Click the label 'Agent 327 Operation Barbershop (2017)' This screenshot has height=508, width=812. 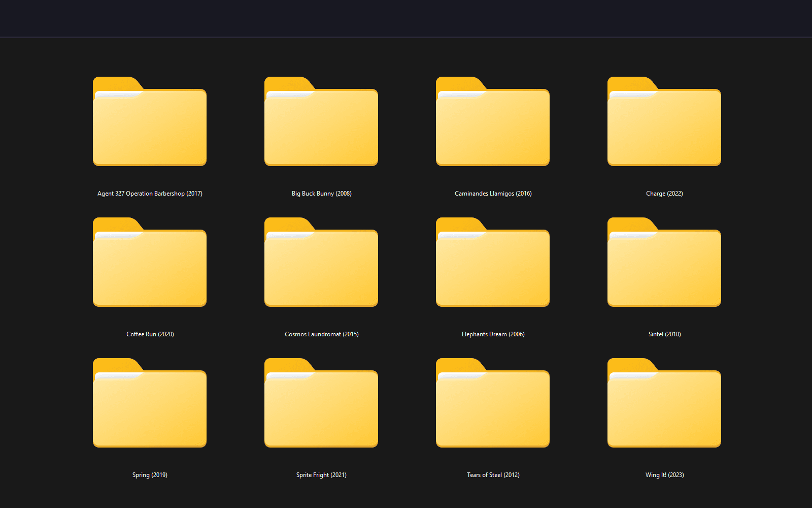click(150, 194)
